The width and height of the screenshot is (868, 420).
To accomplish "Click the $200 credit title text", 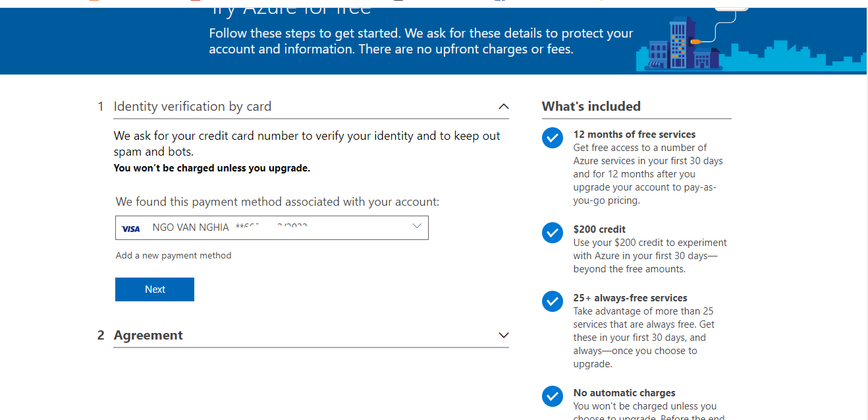I will coord(599,229).
